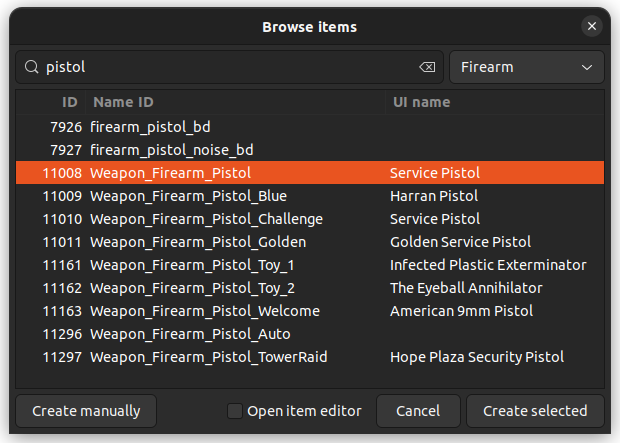
Task: Select the firearm_pistol_noise_bd item
Action: click(171, 150)
